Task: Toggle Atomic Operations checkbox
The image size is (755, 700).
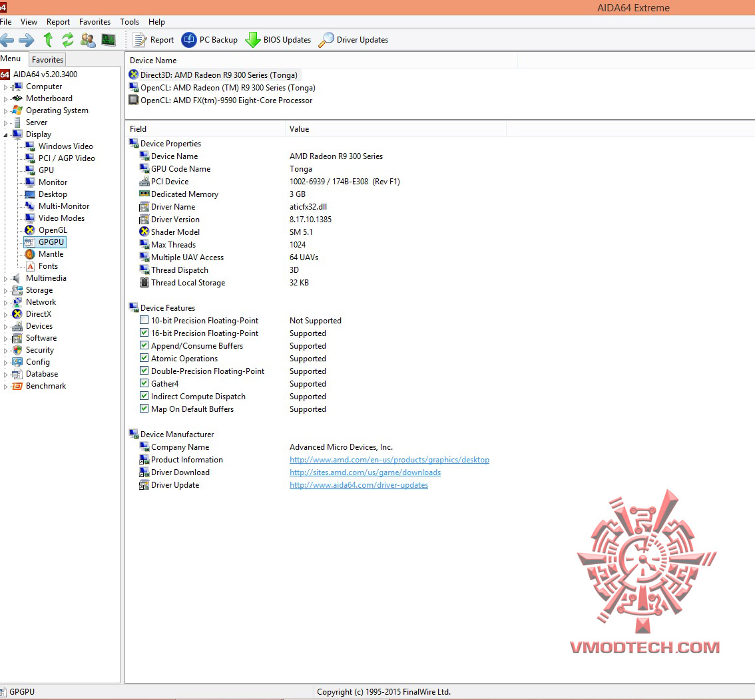Action: pyautogui.click(x=144, y=357)
